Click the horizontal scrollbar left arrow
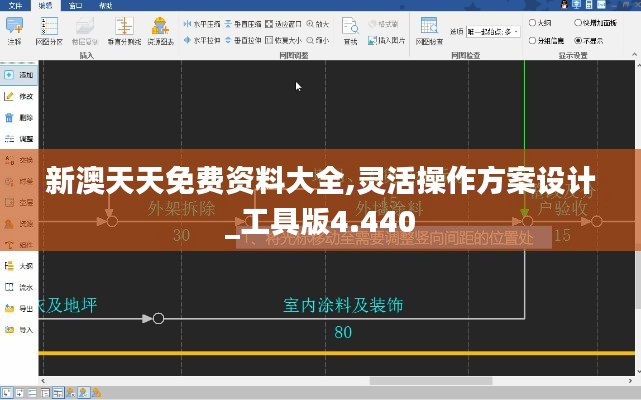 [43, 381]
